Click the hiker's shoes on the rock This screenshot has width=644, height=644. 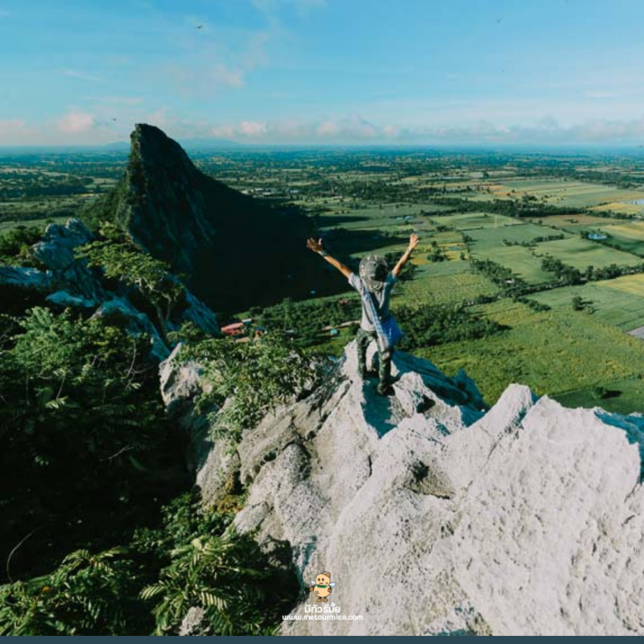coord(384,388)
